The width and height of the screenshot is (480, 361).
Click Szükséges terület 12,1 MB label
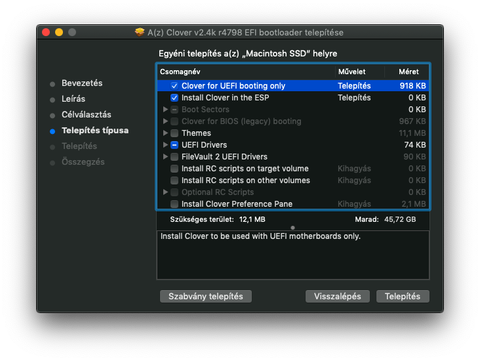pos(218,219)
